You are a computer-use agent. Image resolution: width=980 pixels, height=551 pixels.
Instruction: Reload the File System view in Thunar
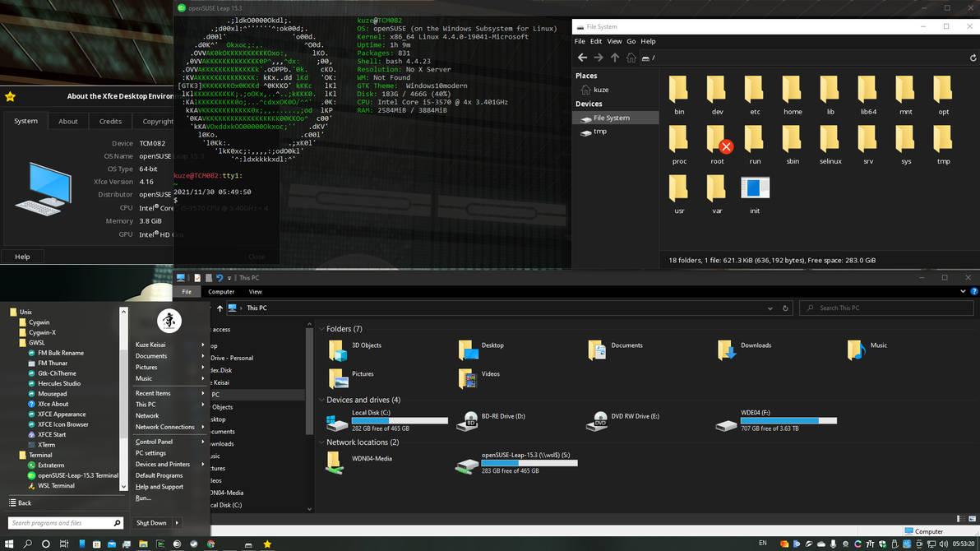click(973, 58)
